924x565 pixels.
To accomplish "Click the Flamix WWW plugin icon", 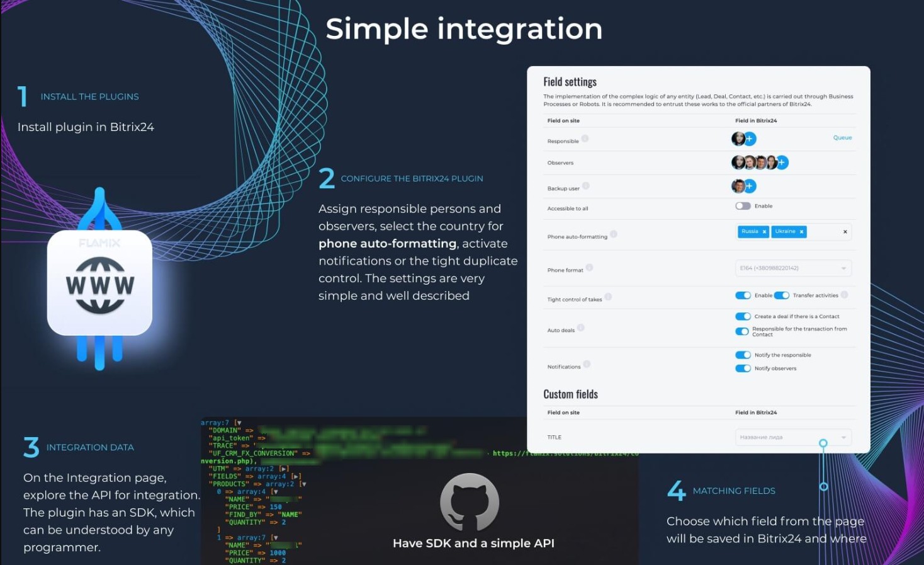I will pos(99,283).
